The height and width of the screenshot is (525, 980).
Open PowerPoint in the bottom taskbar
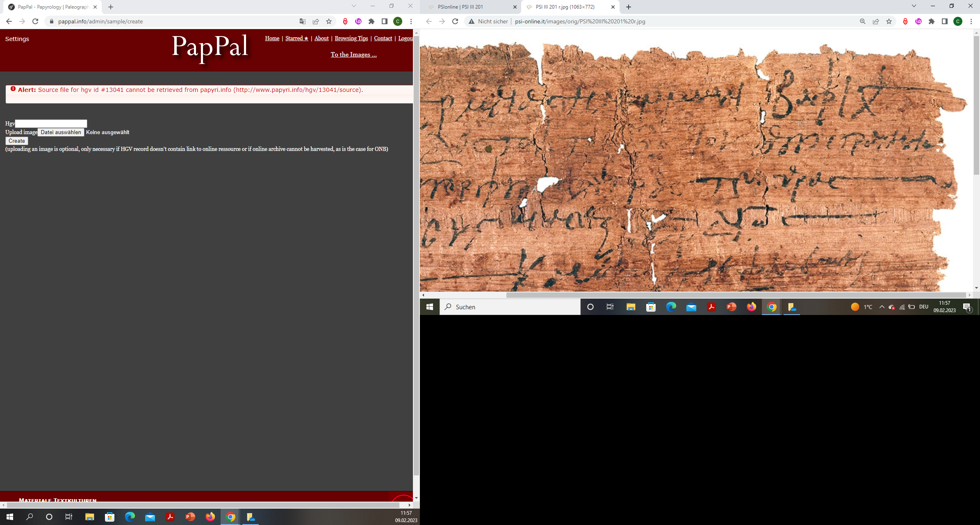point(190,517)
